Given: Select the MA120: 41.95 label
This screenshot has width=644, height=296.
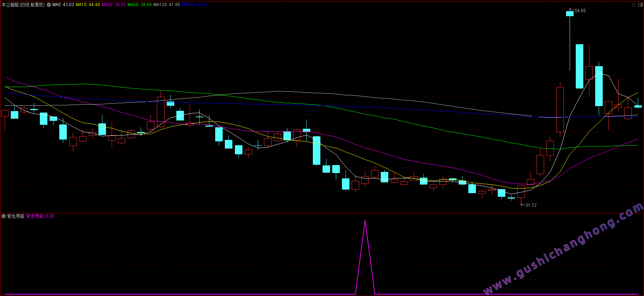Looking at the screenshot, I should [167, 5].
